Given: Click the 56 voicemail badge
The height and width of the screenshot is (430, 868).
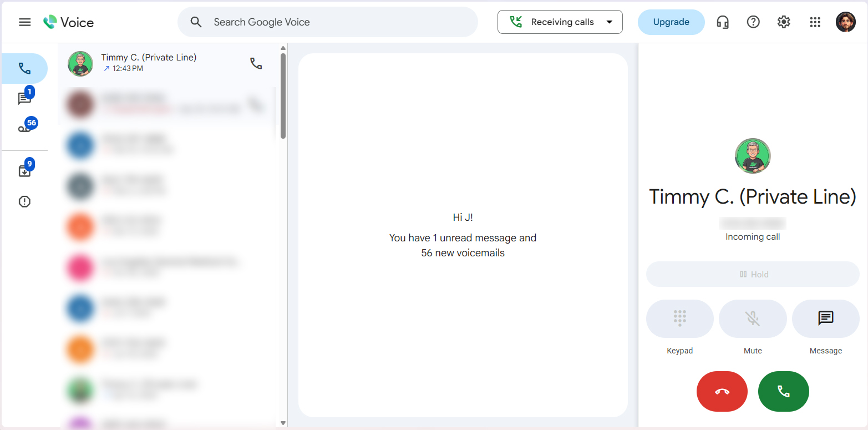Looking at the screenshot, I should coord(31,123).
